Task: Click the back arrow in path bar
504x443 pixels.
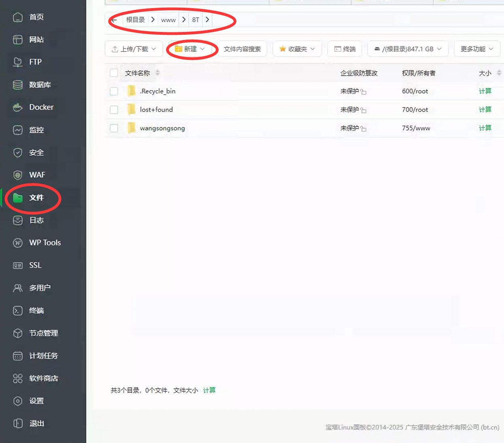Action: 114,20
